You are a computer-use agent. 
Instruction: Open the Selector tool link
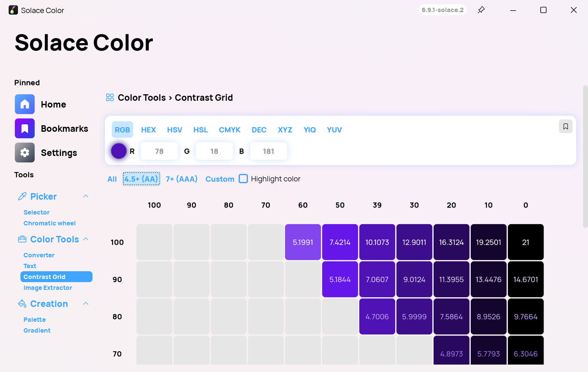pyautogui.click(x=36, y=212)
